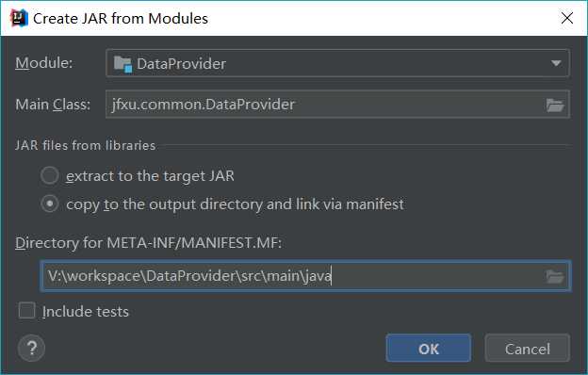The width and height of the screenshot is (588, 375).
Task: Click the Include tests label text
Action: (86, 311)
